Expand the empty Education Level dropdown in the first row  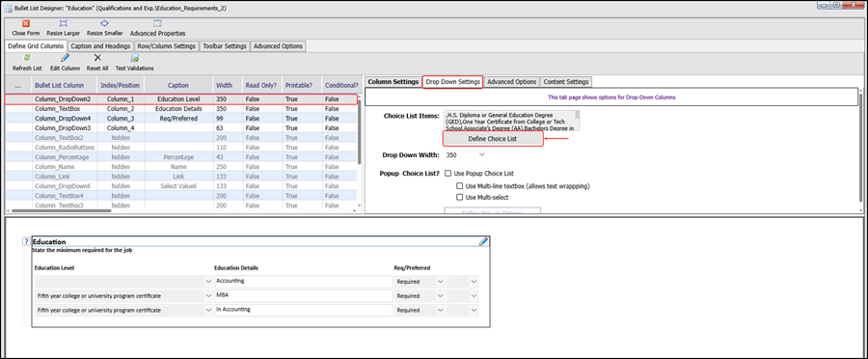pos(208,282)
